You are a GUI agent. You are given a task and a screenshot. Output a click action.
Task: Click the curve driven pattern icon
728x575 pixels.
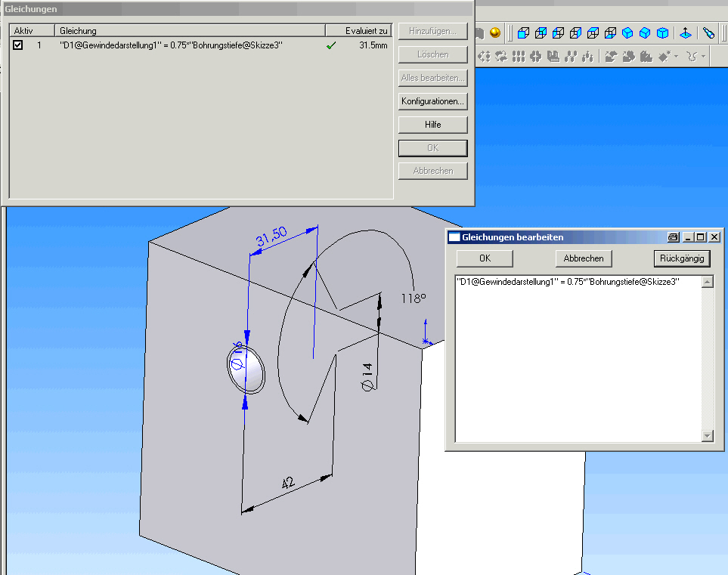click(571, 57)
